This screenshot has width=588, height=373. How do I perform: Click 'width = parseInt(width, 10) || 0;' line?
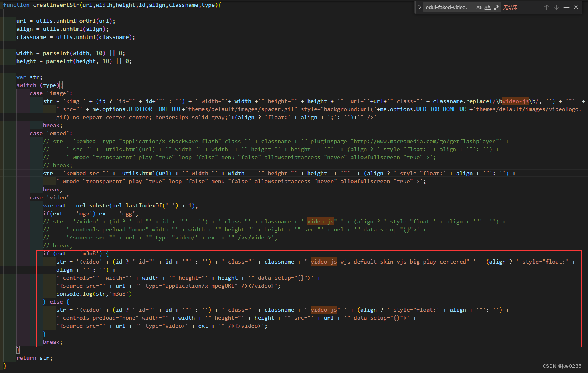(71, 53)
